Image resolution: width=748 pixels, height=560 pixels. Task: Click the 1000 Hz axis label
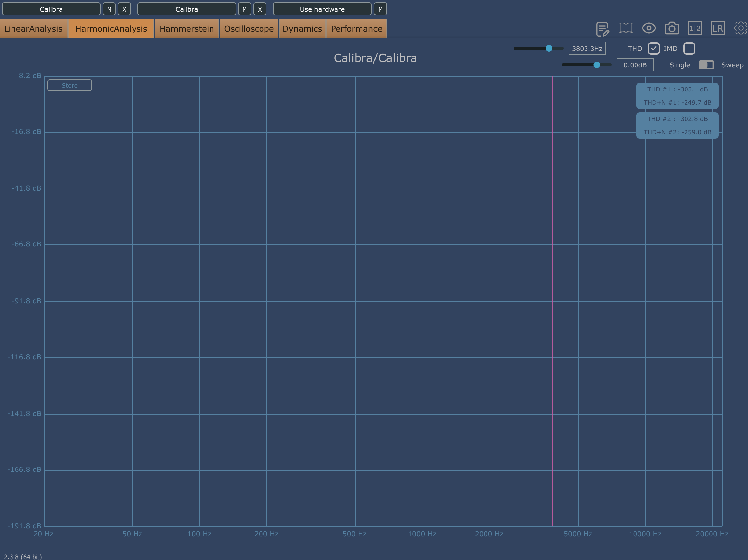pyautogui.click(x=422, y=534)
